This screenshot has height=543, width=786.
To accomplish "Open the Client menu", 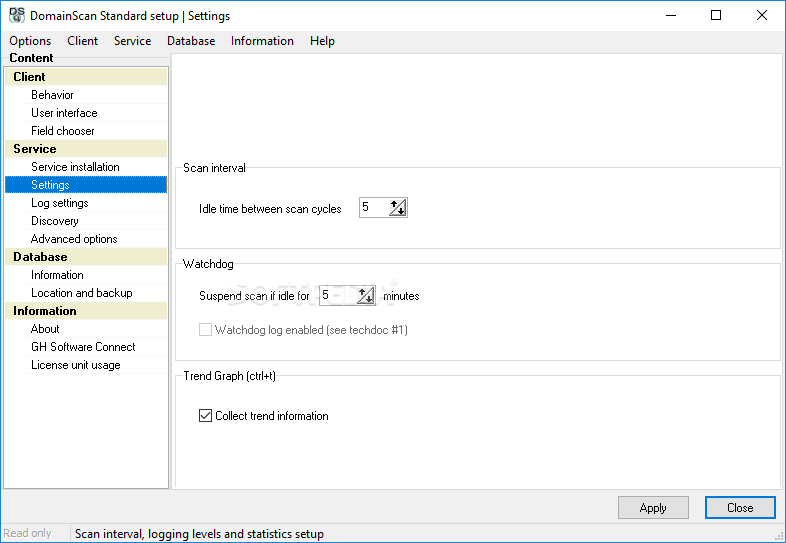I will click(x=83, y=41).
